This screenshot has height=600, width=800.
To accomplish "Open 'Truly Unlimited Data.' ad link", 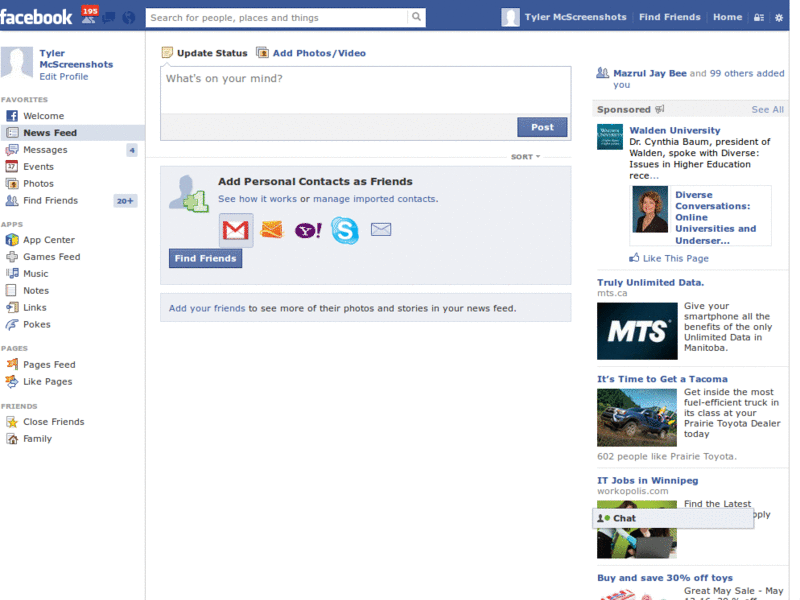I will (x=651, y=282).
